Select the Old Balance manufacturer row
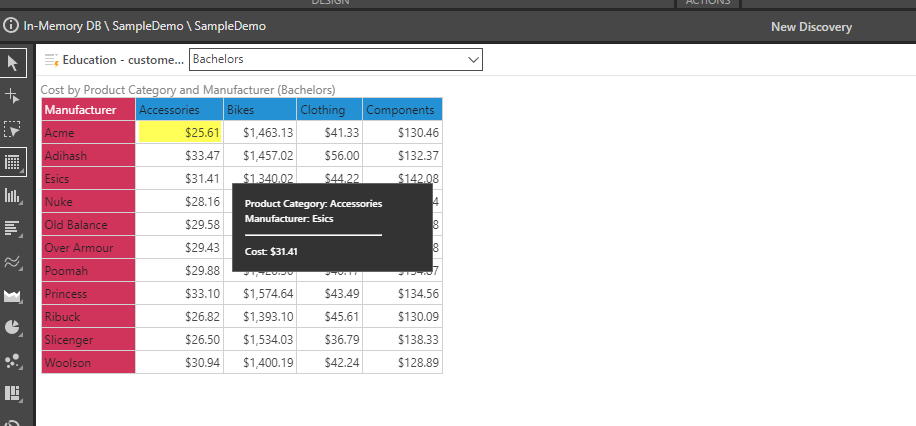This screenshot has width=916, height=426. pyautogui.click(x=89, y=224)
